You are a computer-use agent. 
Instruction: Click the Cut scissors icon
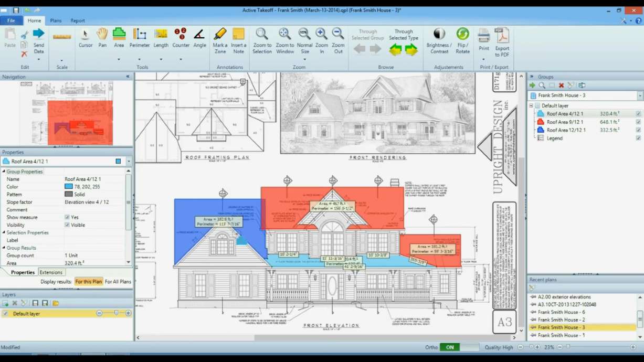coord(24,35)
